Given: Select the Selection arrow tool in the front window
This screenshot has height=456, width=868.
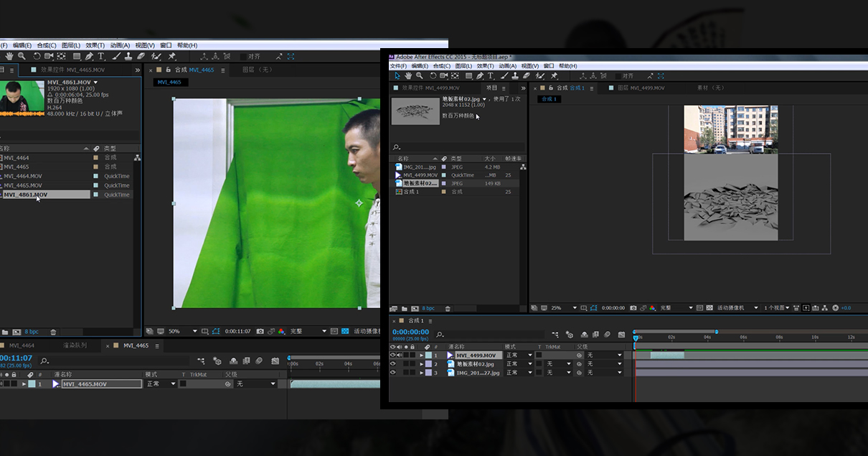Looking at the screenshot, I should tap(397, 75).
